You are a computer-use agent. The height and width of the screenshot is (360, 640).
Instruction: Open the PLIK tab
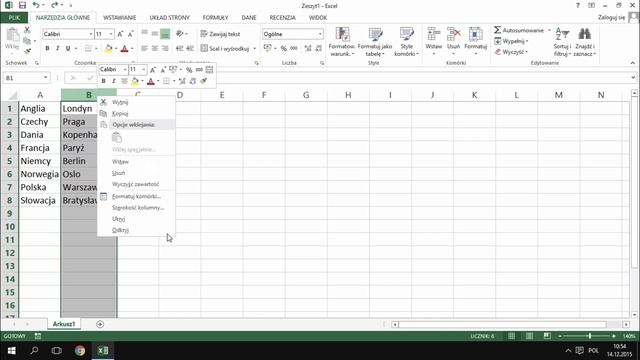click(x=14, y=18)
